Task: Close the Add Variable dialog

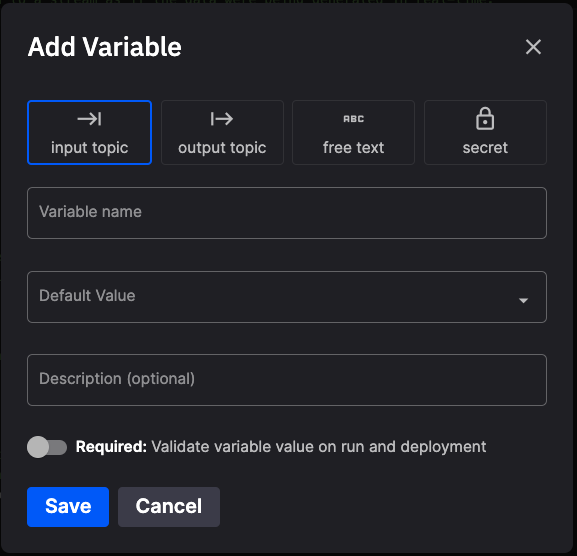Action: point(533,47)
